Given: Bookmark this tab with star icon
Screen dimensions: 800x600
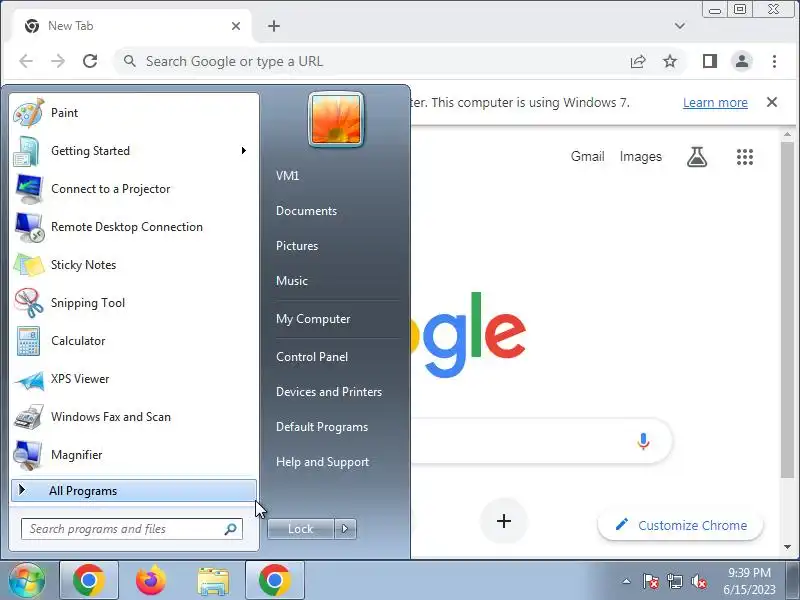Looking at the screenshot, I should coord(670,61).
